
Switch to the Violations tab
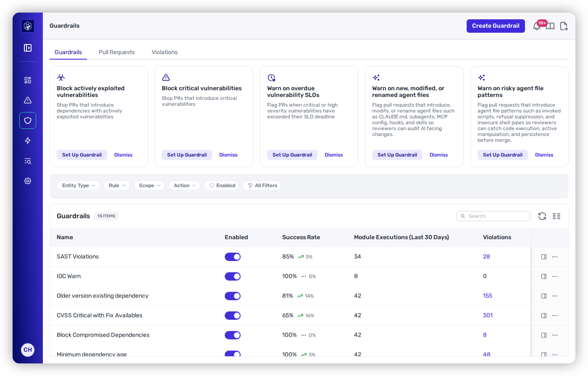165,52
